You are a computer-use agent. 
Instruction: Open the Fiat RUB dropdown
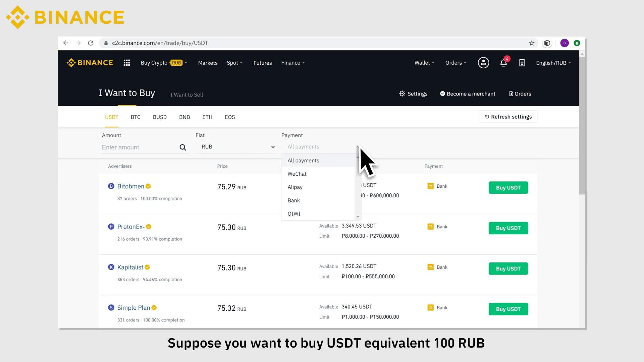(236, 147)
